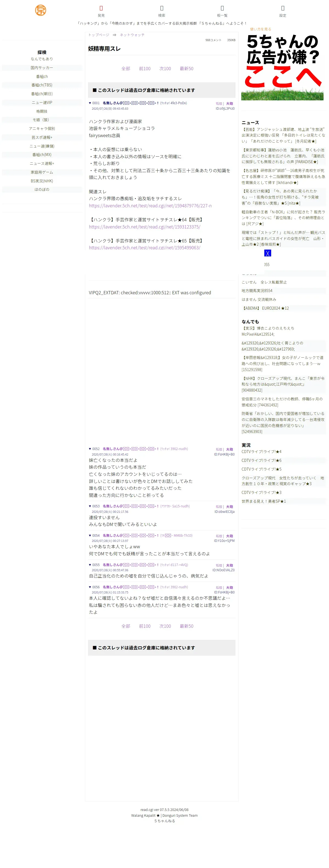Close the ad with the blue X icon
This screenshot has height=868, width=329.
267,253
